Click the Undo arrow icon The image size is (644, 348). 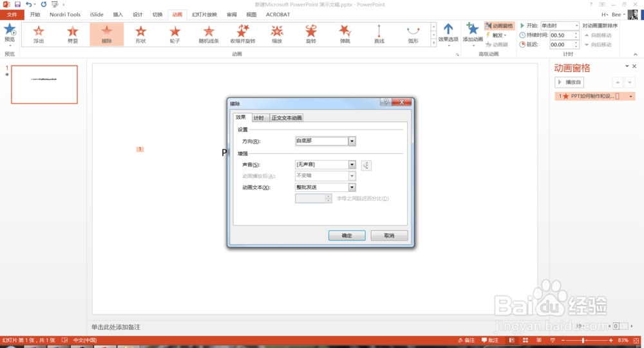(29, 4)
